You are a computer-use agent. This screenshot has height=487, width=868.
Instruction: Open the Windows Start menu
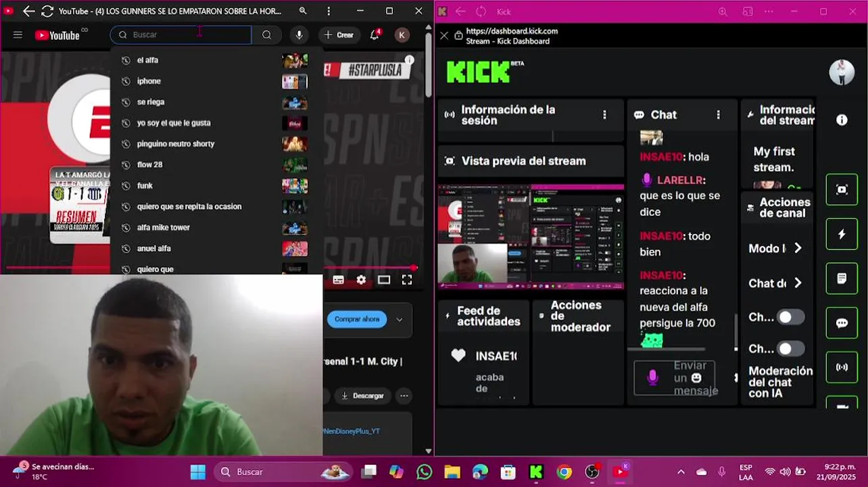(x=197, y=471)
